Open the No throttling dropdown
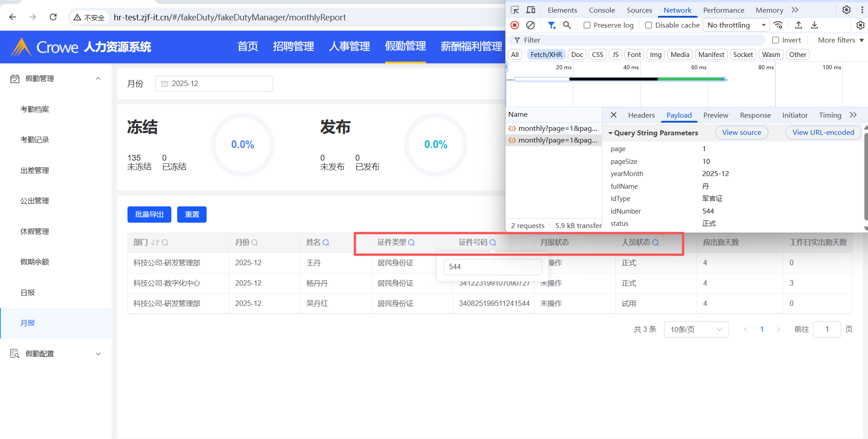Image resolution: width=868 pixels, height=439 pixels. tap(736, 25)
